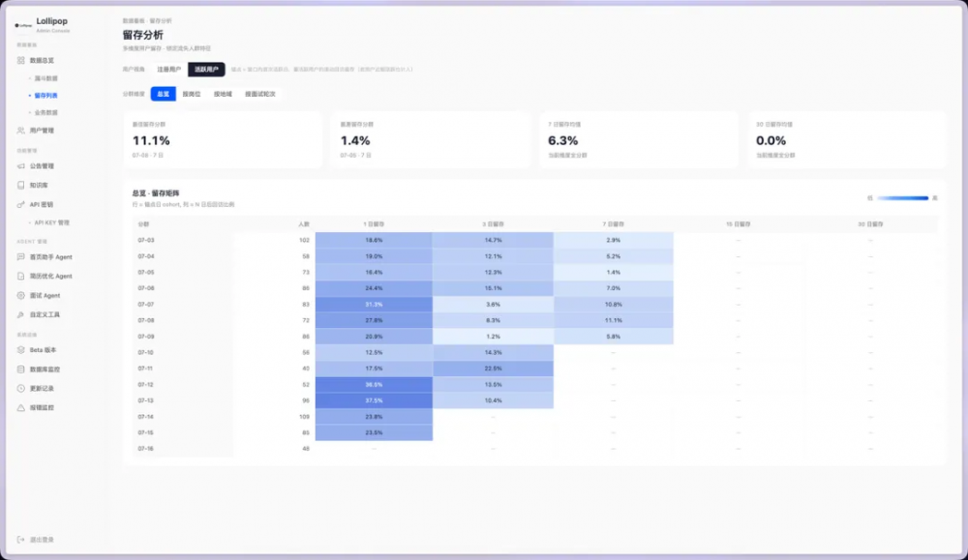The image size is (968, 560).
Task: Select the 按面试轮次 tab
Action: point(259,94)
